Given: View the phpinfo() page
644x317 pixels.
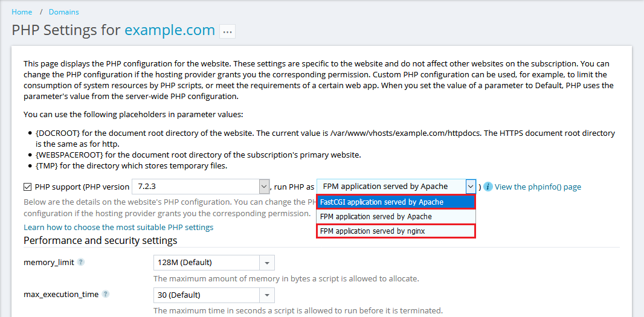Looking at the screenshot, I should pos(538,187).
